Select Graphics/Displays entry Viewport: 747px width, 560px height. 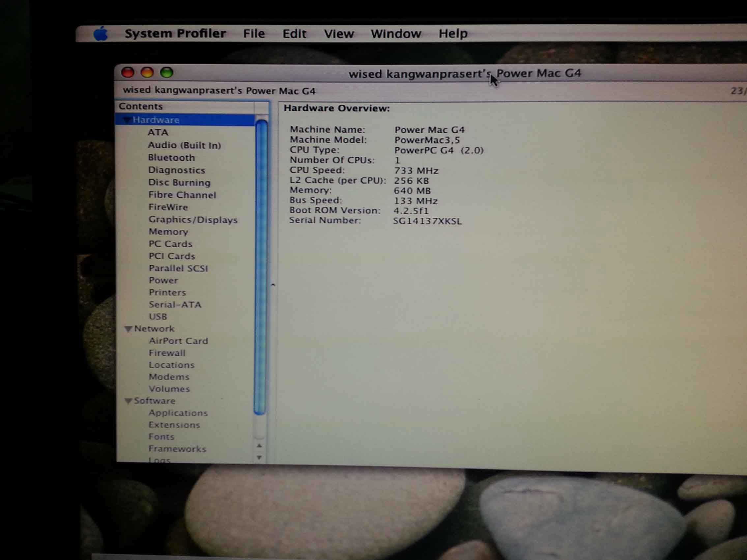coord(193,220)
